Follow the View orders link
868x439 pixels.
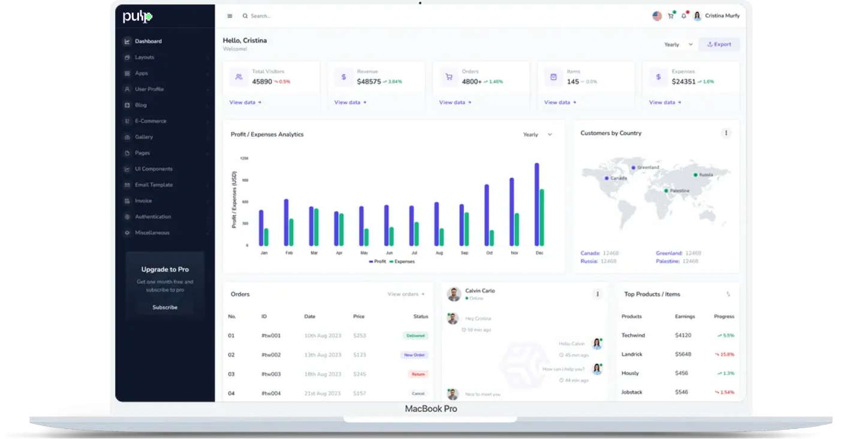(406, 294)
